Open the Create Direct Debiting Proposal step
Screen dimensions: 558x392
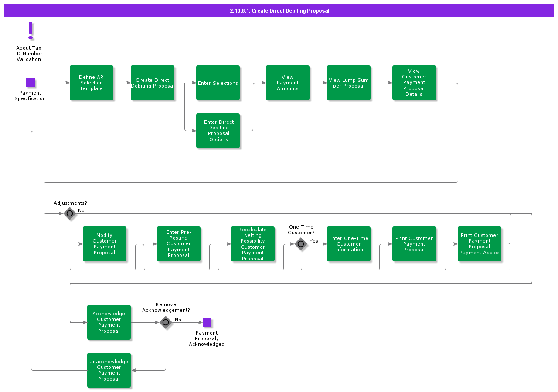(153, 83)
